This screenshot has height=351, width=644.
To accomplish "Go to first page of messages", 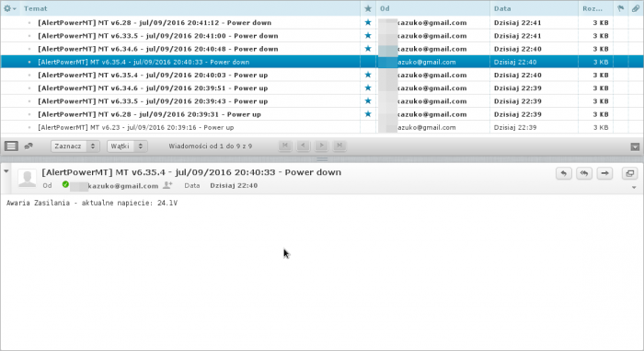I will point(285,146).
